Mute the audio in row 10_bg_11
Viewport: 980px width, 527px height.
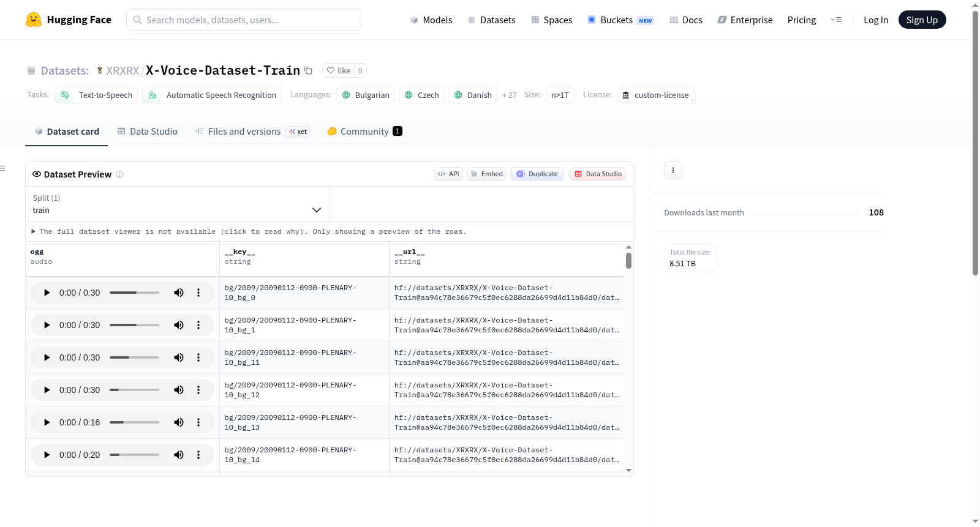pos(179,357)
